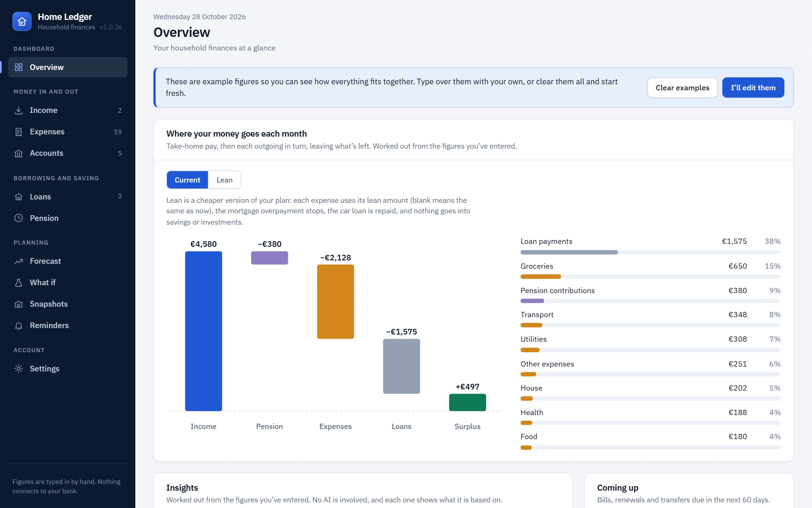Click the I'll edit them button
The width and height of the screenshot is (812, 508).
tap(753, 88)
